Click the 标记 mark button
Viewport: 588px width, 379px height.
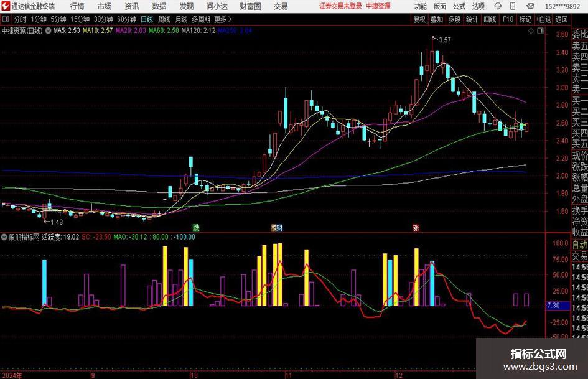click(x=525, y=19)
